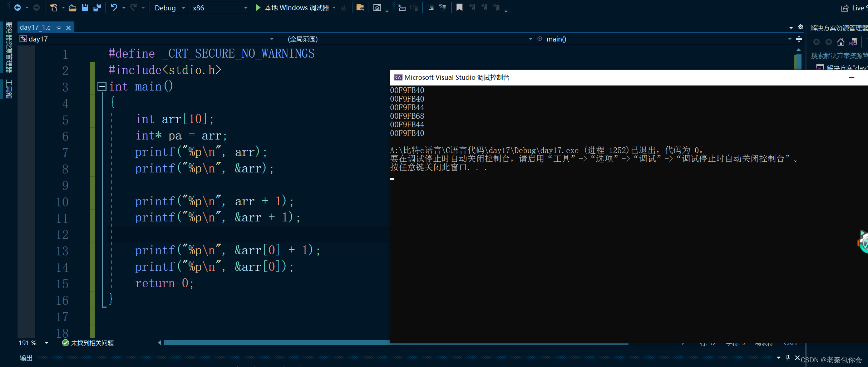Image resolution: width=868 pixels, height=367 pixels.
Task: Click the Navigate Forward arrow icon
Action: coord(36,8)
